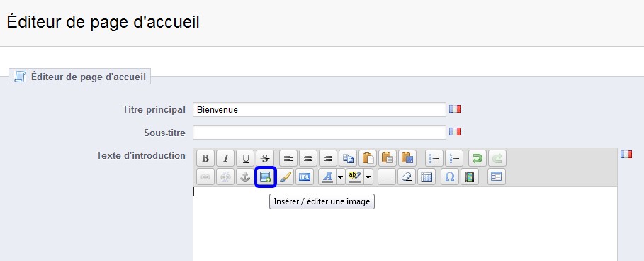Insert embedded media film icon
The height and width of the screenshot is (261, 644).
(470, 177)
